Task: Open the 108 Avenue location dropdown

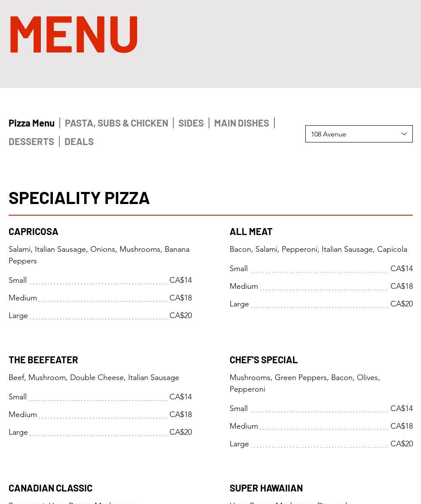Action: (x=359, y=134)
